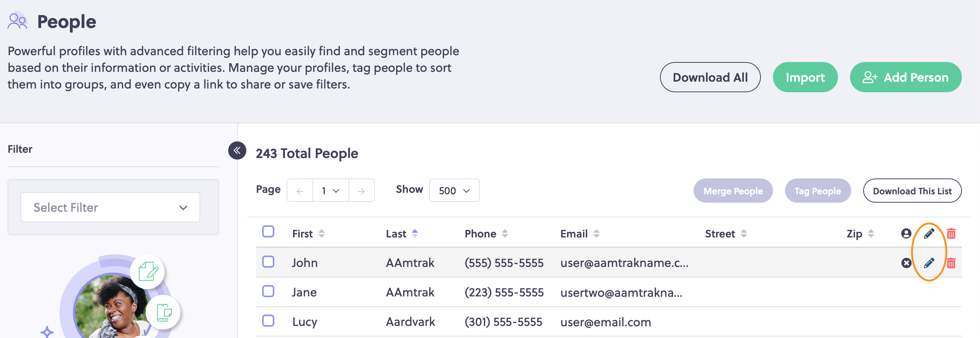Click phone (223) 555-5555 cell
This screenshot has width=980, height=338.
(504, 292)
